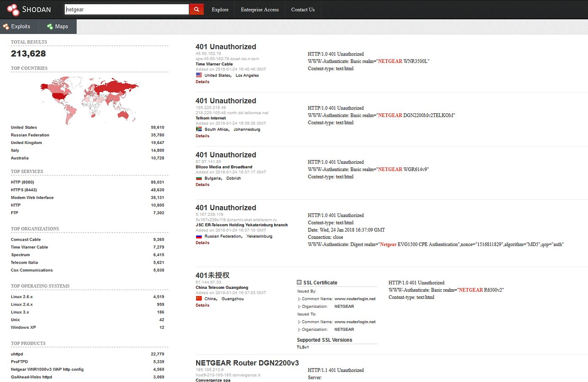Filter results by Italy
Screen dimensions: 588x382
[15, 150]
